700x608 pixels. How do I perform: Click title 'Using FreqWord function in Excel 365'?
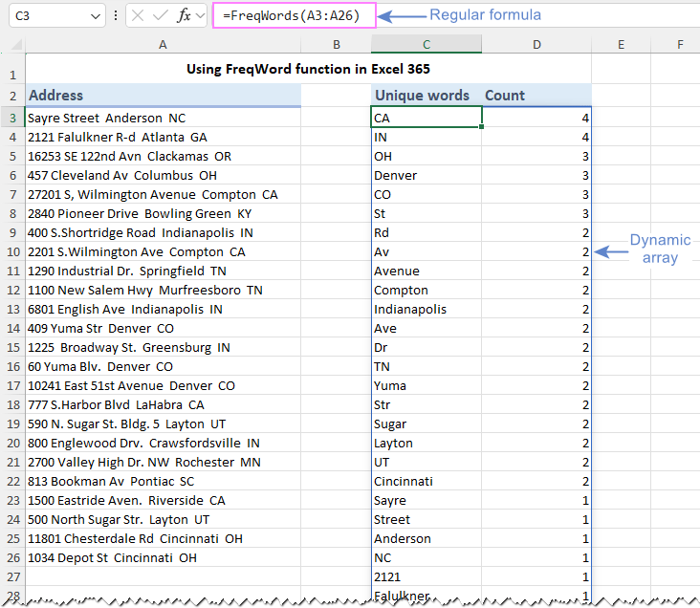308,69
